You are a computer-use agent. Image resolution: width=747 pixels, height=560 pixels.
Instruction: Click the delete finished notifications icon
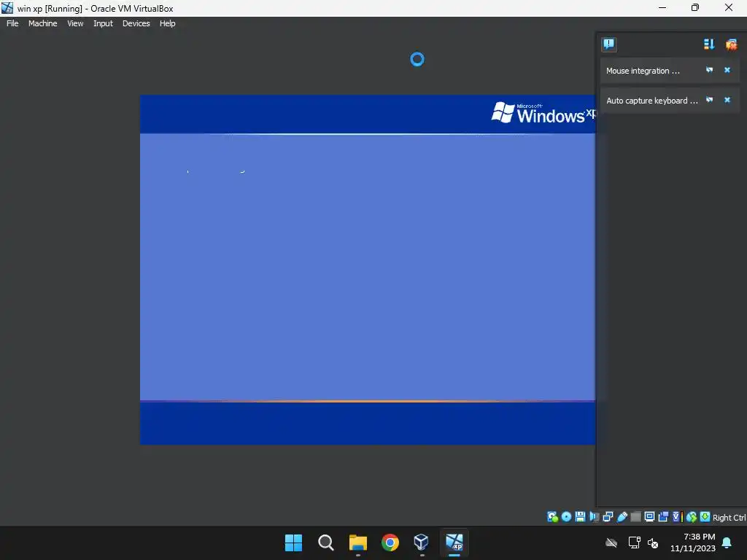point(731,44)
